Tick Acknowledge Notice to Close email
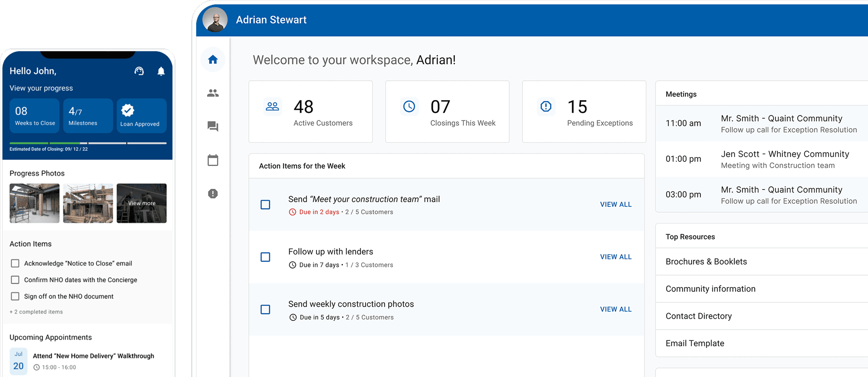 tap(15, 263)
